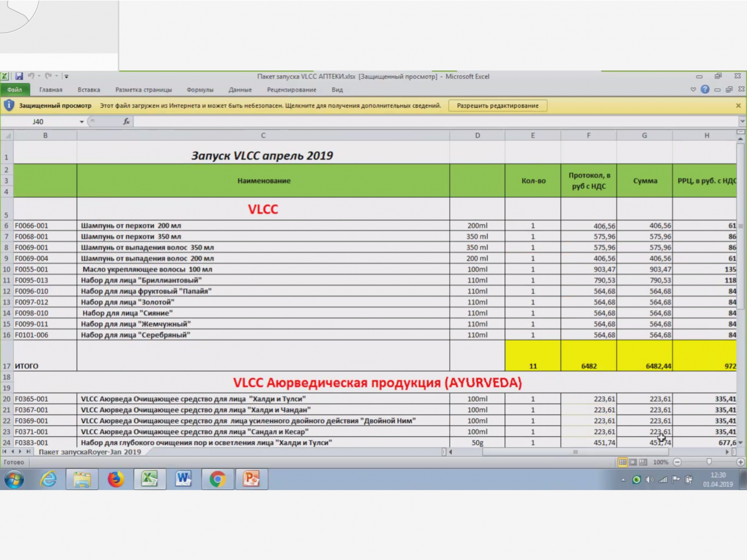Select column F header

[x=589, y=135]
